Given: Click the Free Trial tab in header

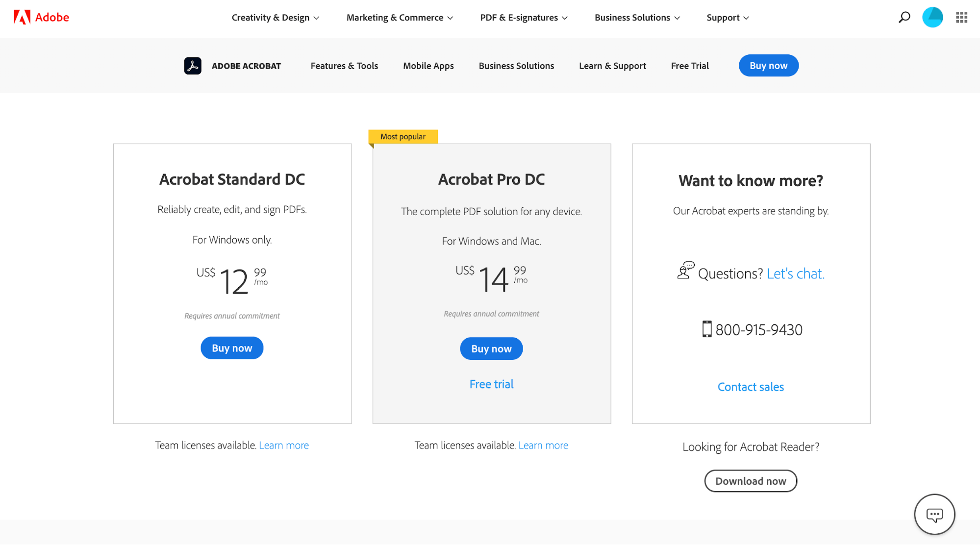Looking at the screenshot, I should pyautogui.click(x=689, y=66).
